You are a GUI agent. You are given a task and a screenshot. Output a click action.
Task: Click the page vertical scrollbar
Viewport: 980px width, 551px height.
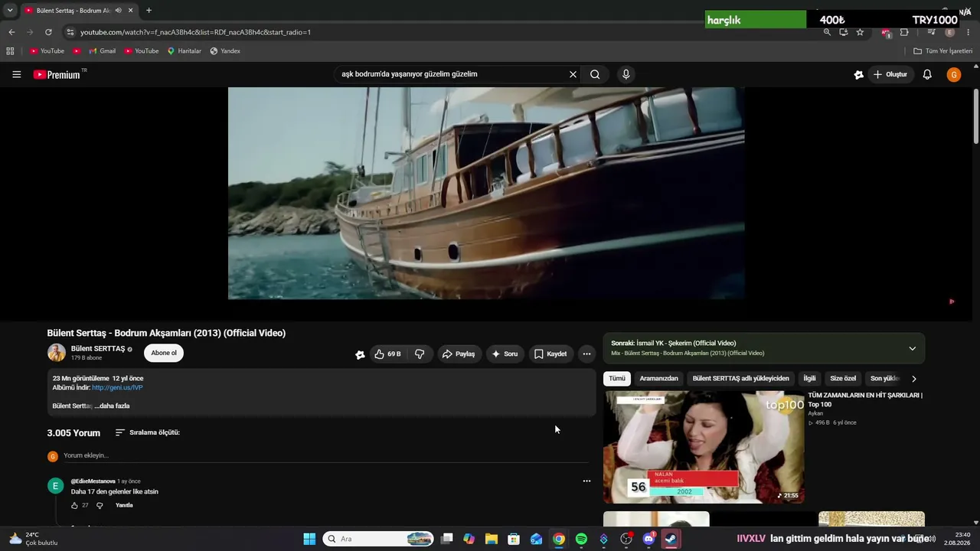[x=975, y=115]
